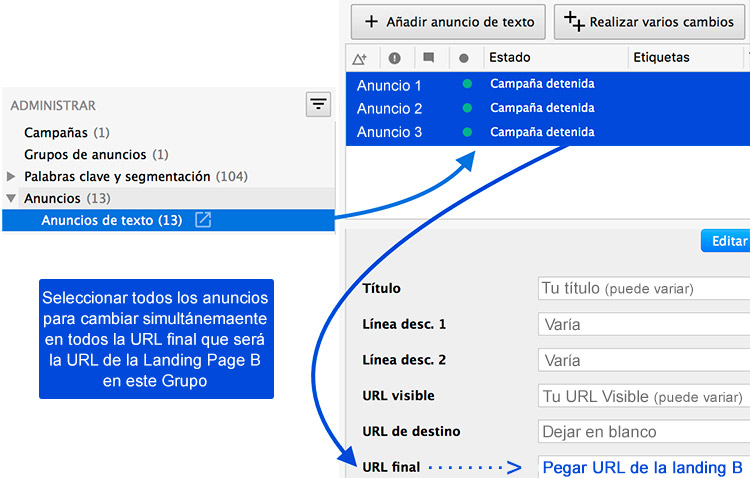This screenshot has width=750, height=478.
Task: Click the filter icon beside ADMINISTRAR
Action: pyautogui.click(x=318, y=104)
